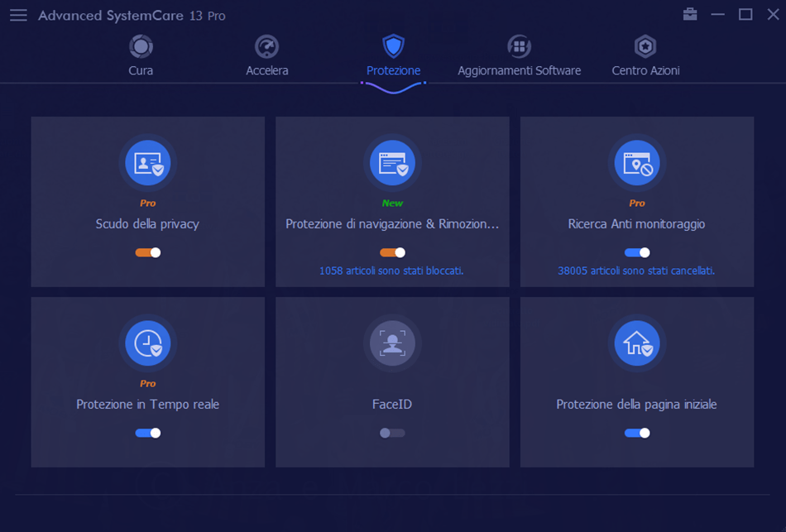Toggle Protezione di navigazione switch
The height and width of the screenshot is (532, 786).
tap(392, 252)
